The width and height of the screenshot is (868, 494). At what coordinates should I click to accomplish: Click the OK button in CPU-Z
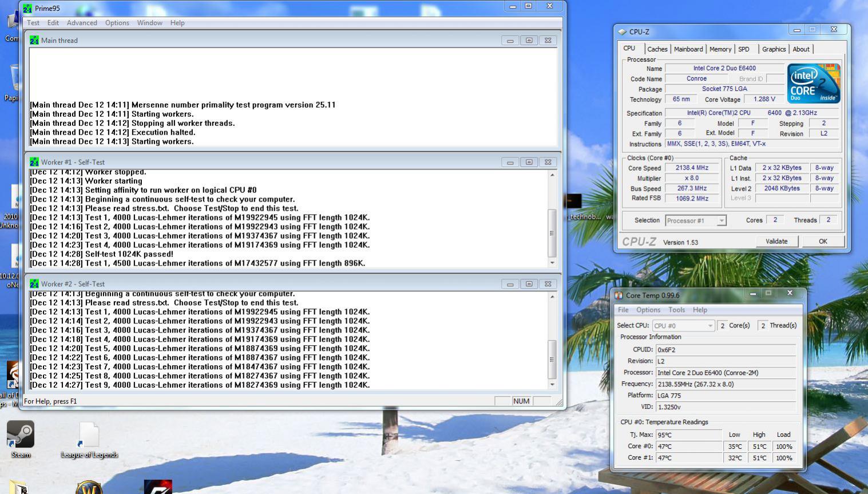[x=823, y=242]
